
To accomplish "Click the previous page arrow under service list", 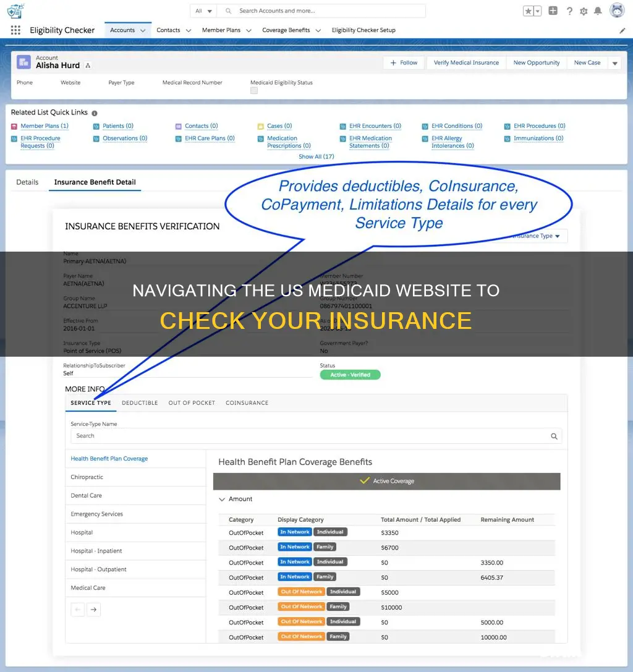I will (x=77, y=610).
